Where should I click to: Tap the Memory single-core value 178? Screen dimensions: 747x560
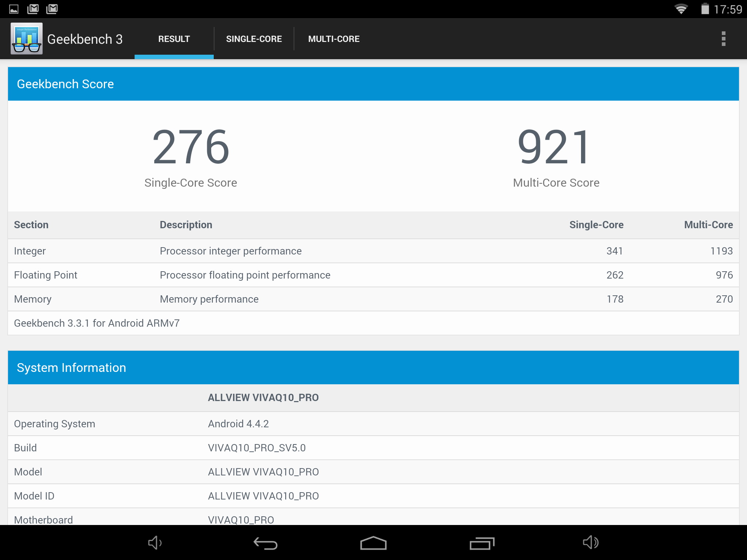(x=615, y=299)
